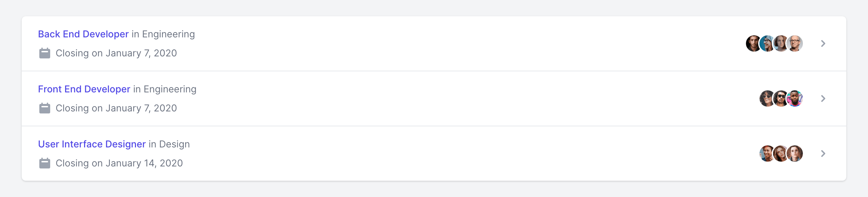Click the "Closing on January 14, 2020" text
Viewport: 868px width, 197px height.
point(119,163)
